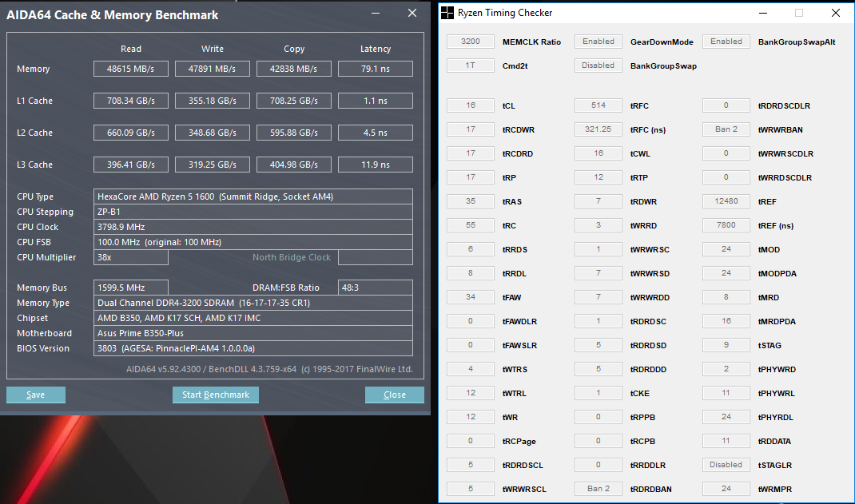Click CPU Clock value 3798.9 MHz
Screen dimensions: 855x504
pos(253,227)
